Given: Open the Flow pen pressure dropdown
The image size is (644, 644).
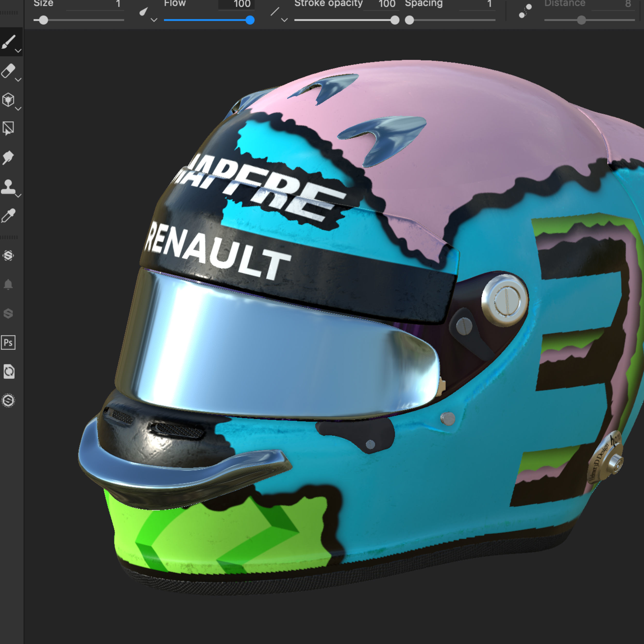Looking at the screenshot, I should 284,20.
